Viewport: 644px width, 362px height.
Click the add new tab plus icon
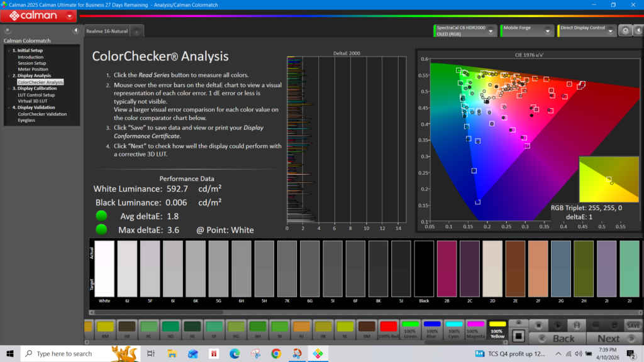coord(136,31)
